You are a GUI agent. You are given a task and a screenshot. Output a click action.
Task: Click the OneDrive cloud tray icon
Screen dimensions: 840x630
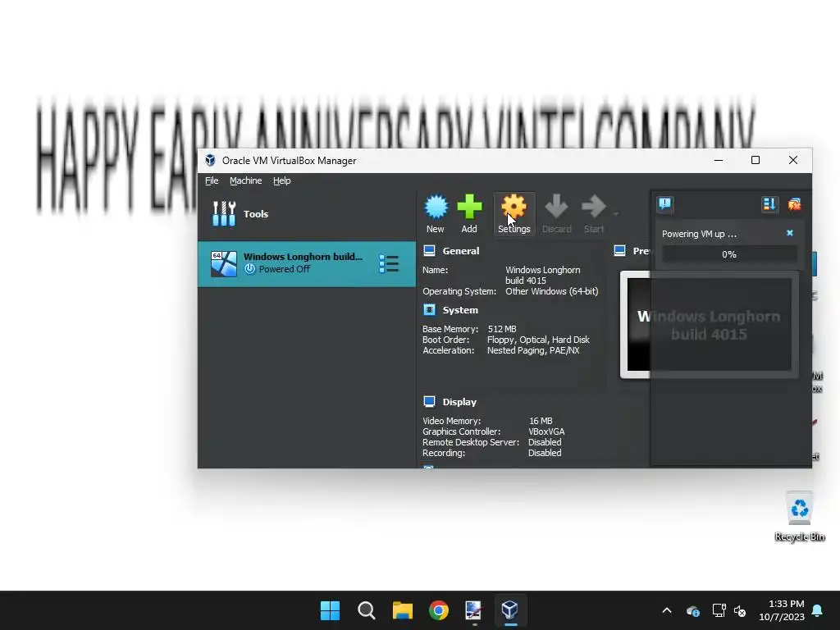[x=692, y=610]
